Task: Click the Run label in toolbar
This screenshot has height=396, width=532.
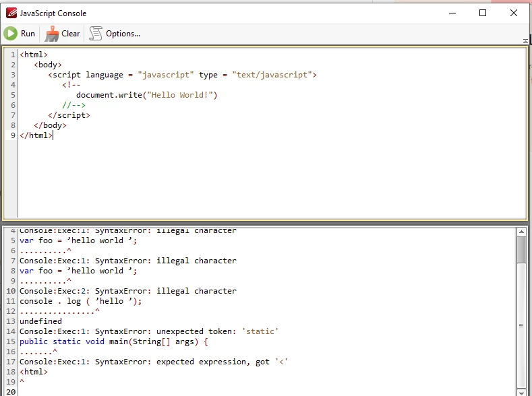Action: coord(28,34)
